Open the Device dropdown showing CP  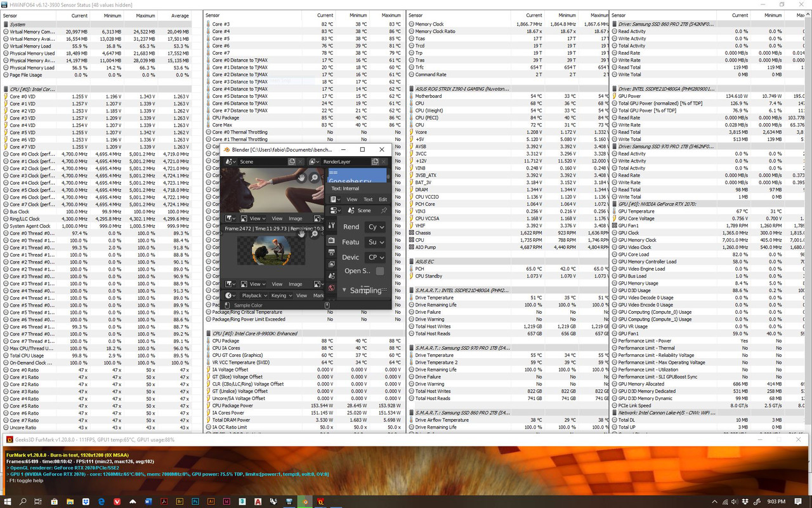pos(375,257)
